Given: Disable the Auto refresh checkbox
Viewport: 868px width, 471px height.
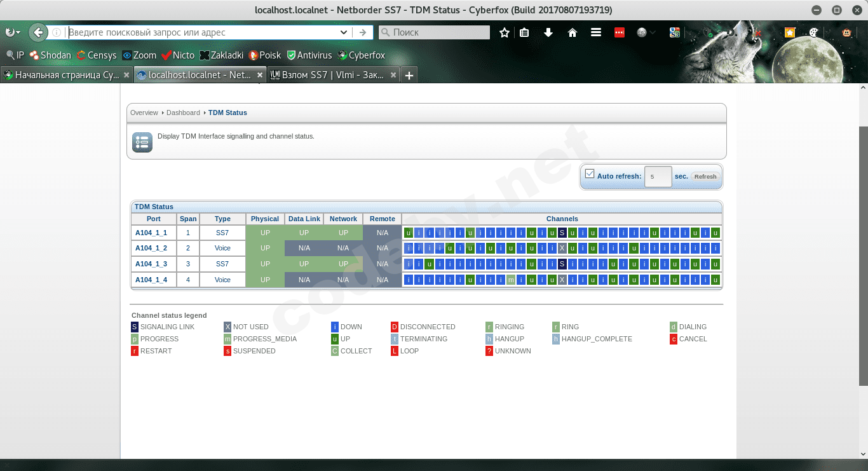Looking at the screenshot, I should click(x=590, y=174).
